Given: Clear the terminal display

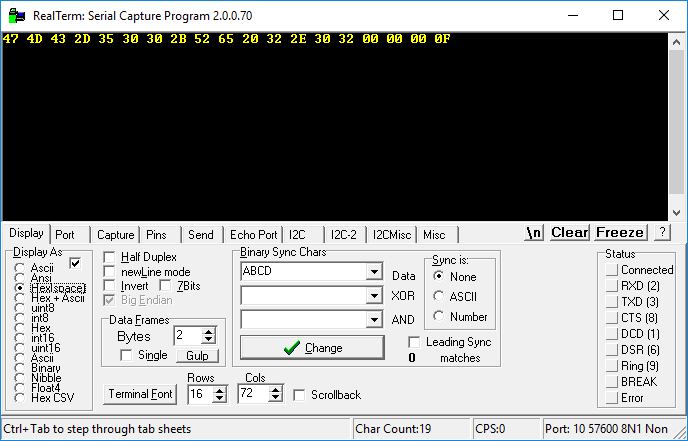Looking at the screenshot, I should pyautogui.click(x=569, y=233).
